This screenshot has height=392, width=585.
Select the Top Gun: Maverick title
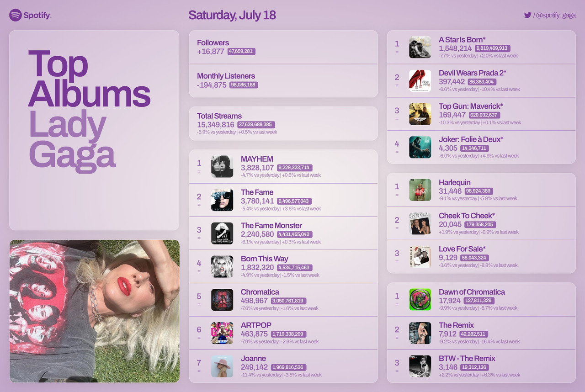(471, 106)
